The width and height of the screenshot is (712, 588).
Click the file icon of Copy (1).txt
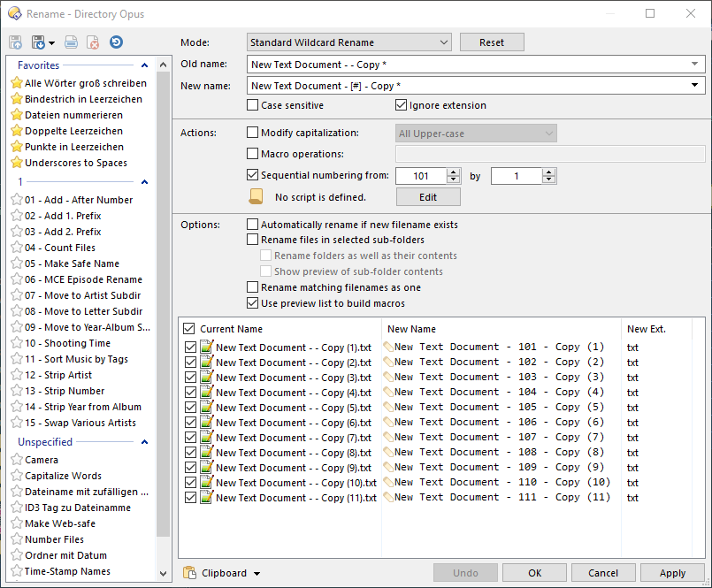tap(207, 347)
